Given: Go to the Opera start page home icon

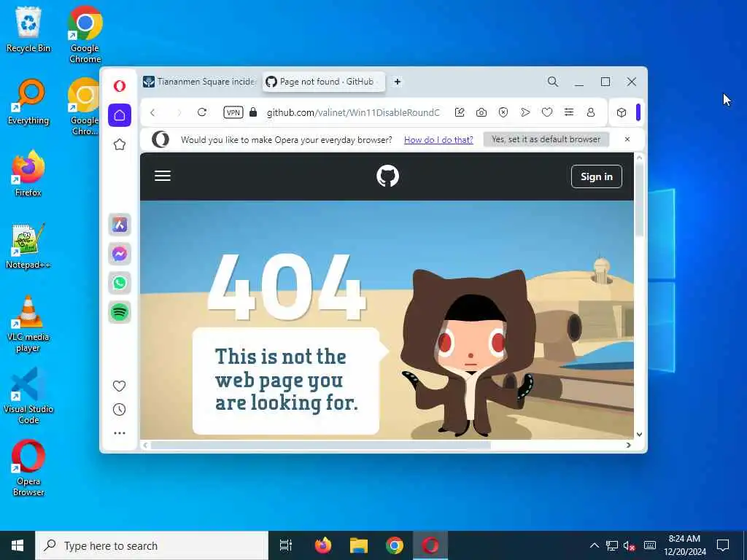Looking at the screenshot, I should point(120,114).
